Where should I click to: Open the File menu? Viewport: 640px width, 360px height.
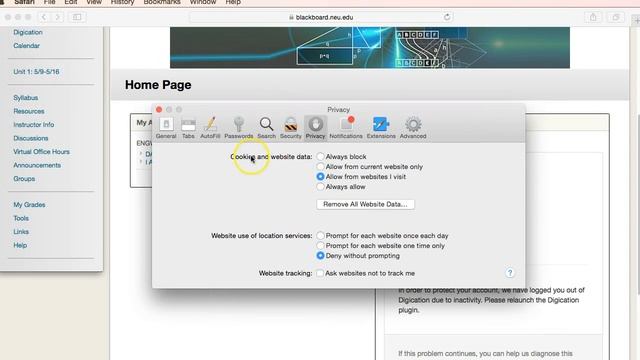(49, 2)
